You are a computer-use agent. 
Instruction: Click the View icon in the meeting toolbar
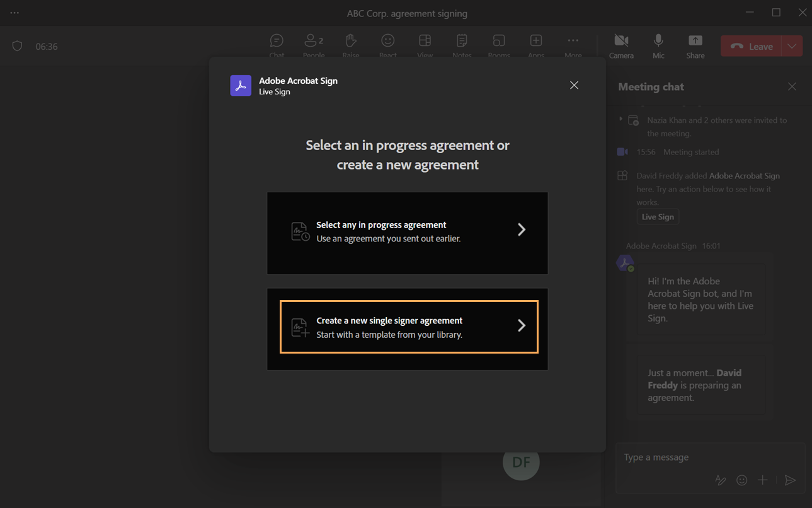tap(425, 41)
